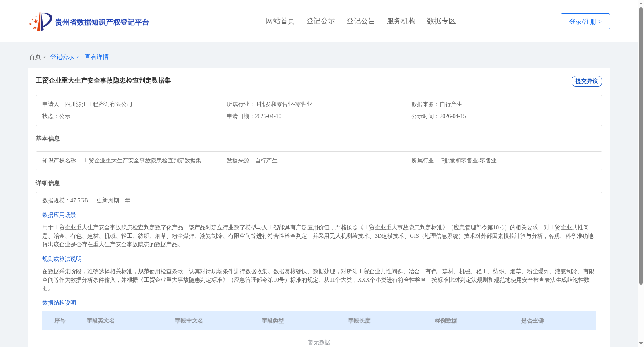The height and width of the screenshot is (347, 644).
Task: Click the 序号 column header
Action: pyautogui.click(x=60, y=321)
